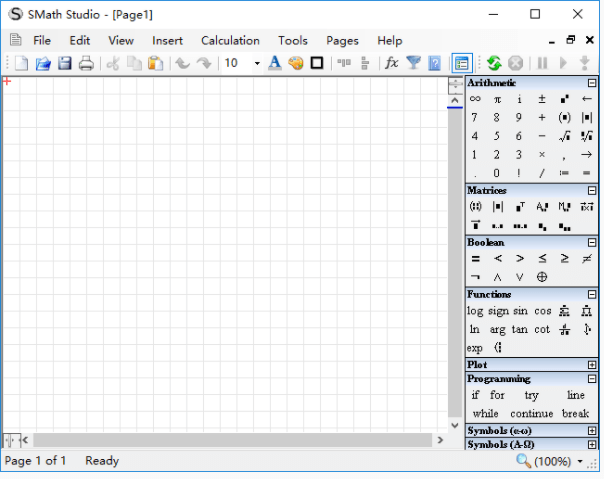
Task: Open the zoom level (100%) dropdown
Action: point(580,461)
